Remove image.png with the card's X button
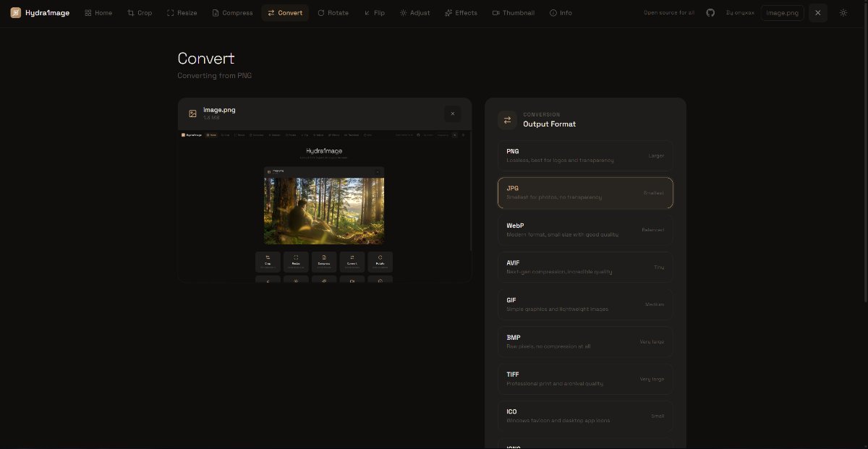868x449 pixels. pos(453,114)
